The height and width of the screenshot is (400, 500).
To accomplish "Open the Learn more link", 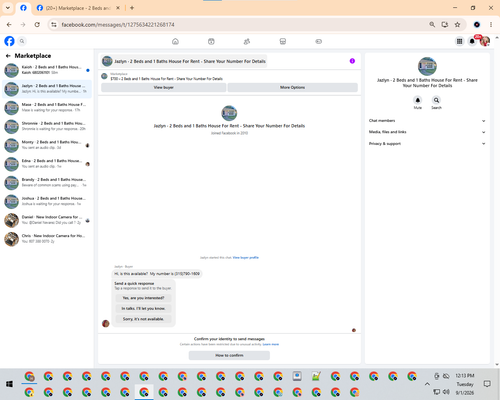I will tap(271, 344).
